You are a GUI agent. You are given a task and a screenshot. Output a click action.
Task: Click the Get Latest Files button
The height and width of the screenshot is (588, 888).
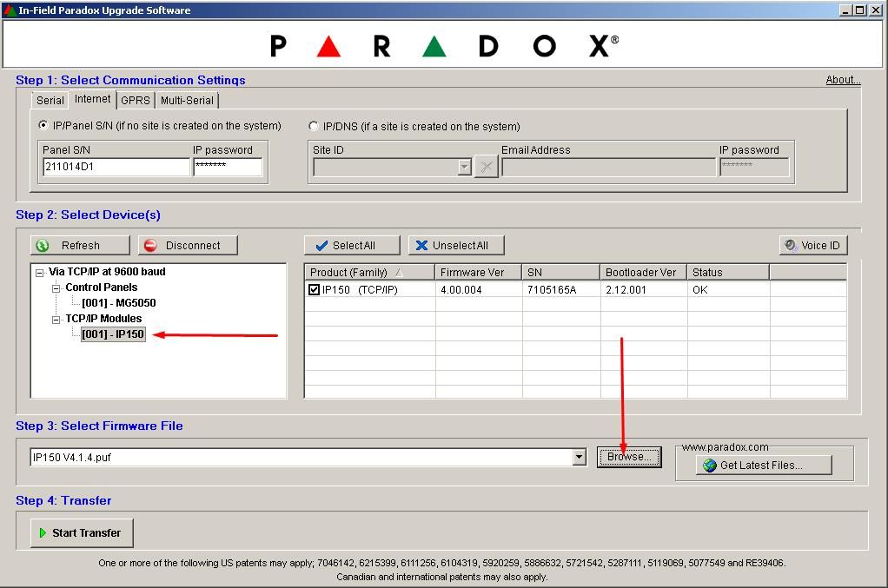[x=764, y=466]
